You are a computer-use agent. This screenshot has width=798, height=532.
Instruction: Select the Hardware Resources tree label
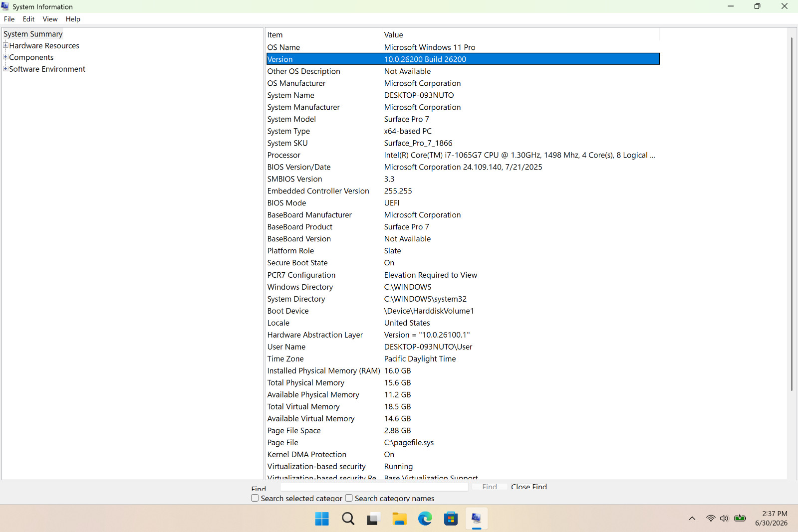click(44, 45)
